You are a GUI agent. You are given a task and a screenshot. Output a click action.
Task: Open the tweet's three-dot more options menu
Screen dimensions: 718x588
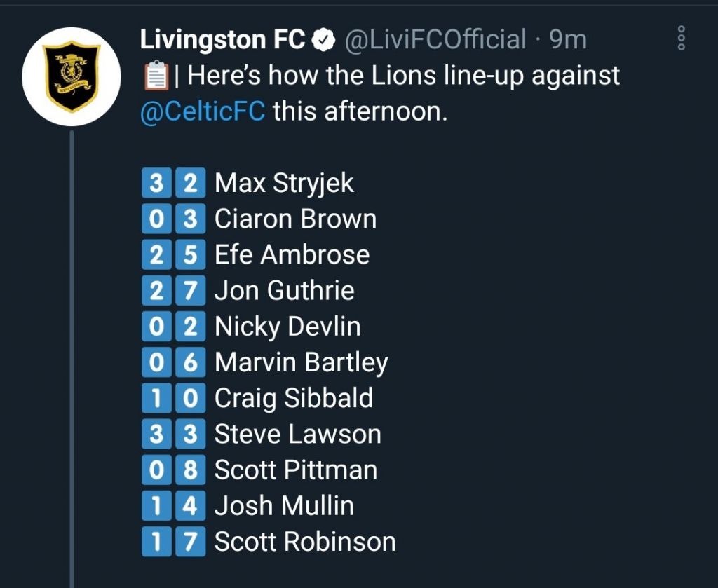(681, 38)
